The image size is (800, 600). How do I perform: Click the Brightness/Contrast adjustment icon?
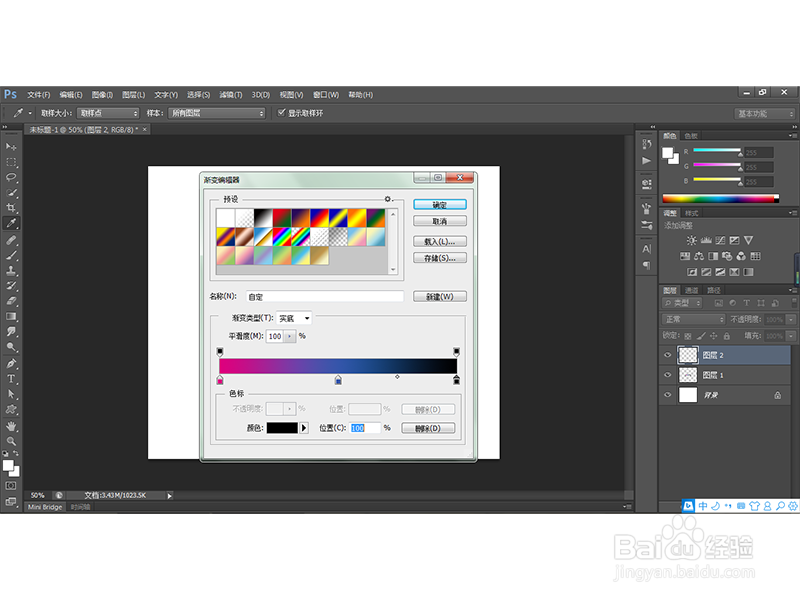[x=691, y=240]
